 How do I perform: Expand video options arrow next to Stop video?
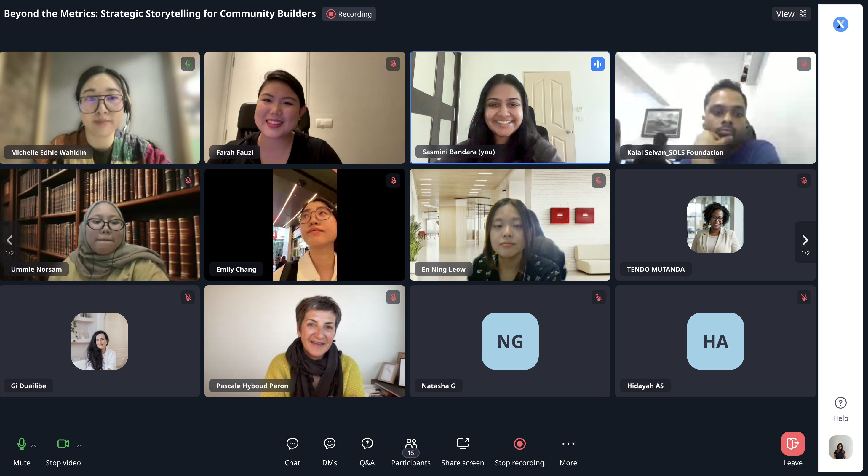point(79,446)
